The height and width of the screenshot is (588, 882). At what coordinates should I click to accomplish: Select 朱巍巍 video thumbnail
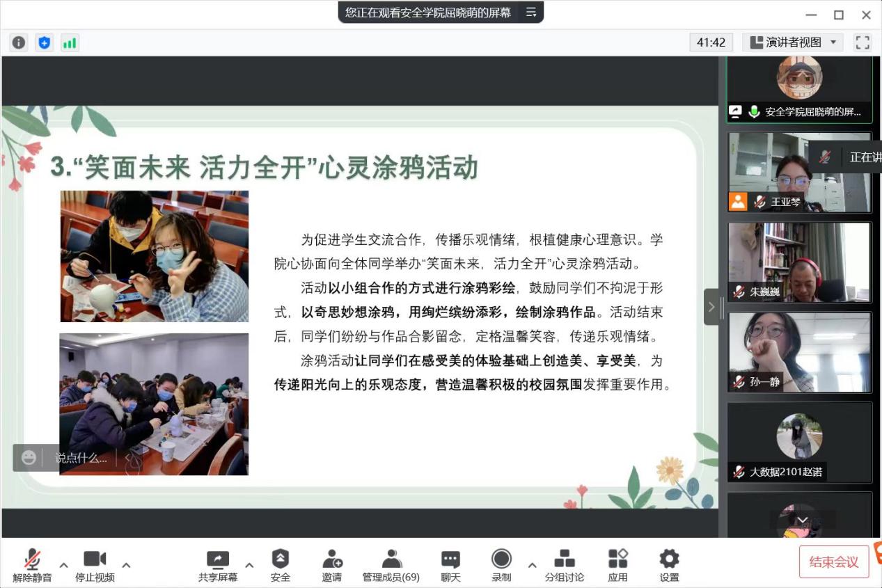point(799,262)
